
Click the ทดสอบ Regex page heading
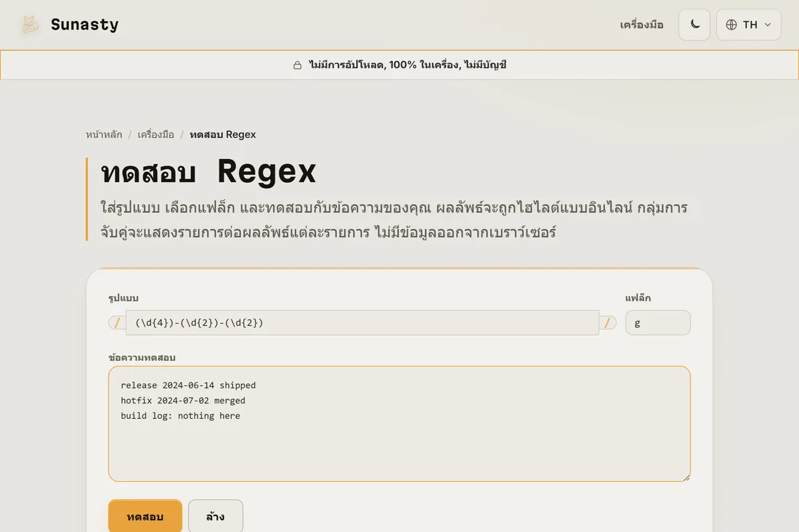point(208,171)
